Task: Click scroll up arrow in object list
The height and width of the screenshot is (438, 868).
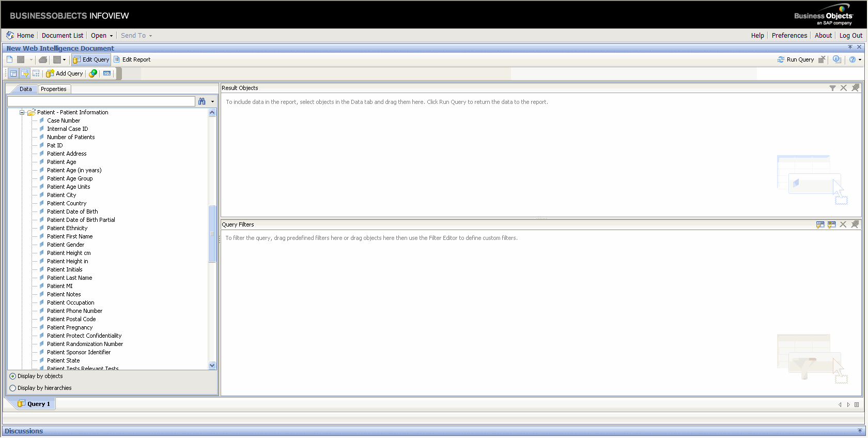Action: click(x=212, y=113)
